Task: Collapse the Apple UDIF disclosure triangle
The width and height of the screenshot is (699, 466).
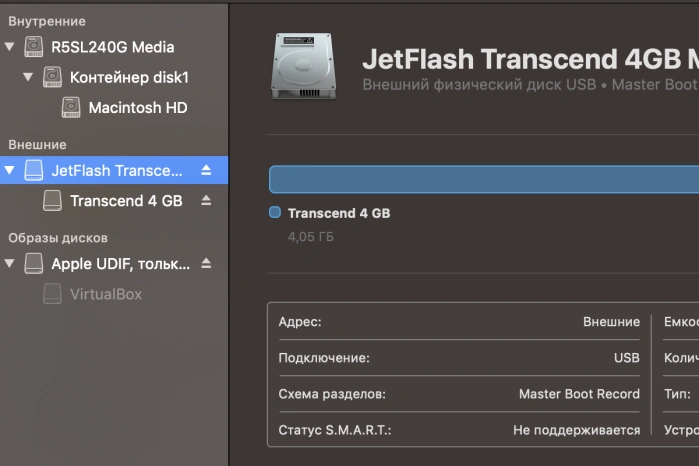Action: tap(9, 264)
